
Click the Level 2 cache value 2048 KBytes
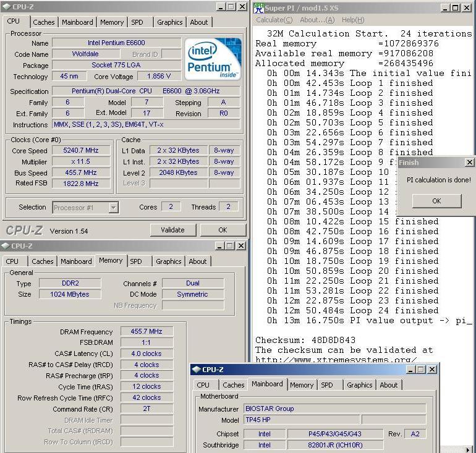178,172
